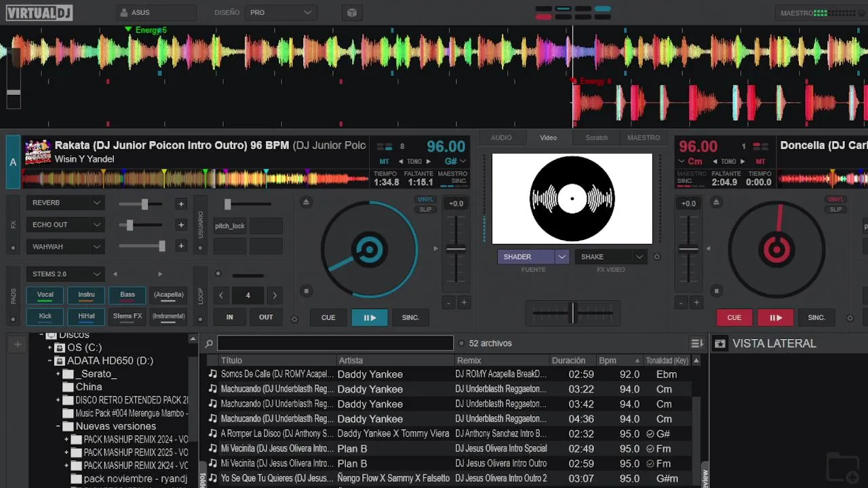The image size is (868, 488).
Task: Toggle SLIP mode on right deck
Action: (835, 209)
